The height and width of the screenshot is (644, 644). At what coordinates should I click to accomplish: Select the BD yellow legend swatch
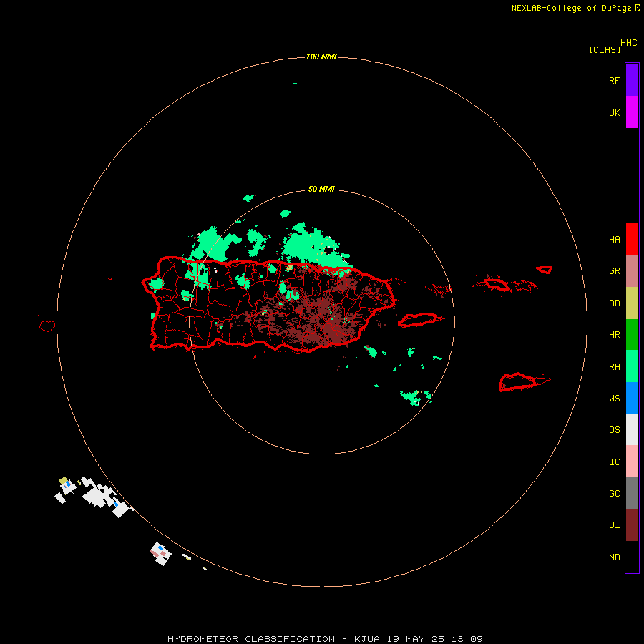pyautogui.click(x=632, y=303)
